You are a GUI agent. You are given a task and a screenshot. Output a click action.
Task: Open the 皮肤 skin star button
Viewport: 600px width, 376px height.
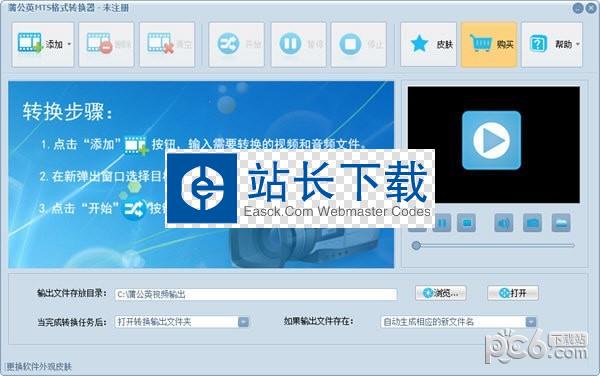[x=429, y=44]
